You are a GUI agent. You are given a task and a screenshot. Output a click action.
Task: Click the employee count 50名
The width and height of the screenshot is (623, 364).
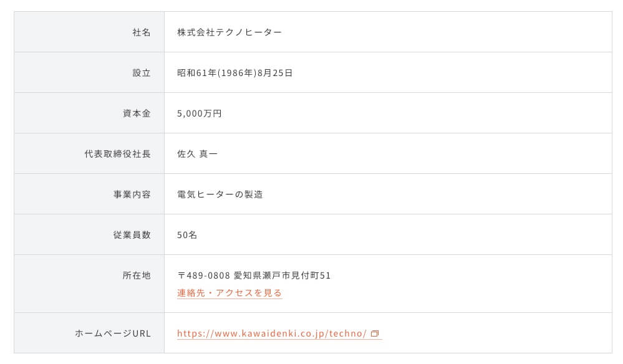point(187,235)
